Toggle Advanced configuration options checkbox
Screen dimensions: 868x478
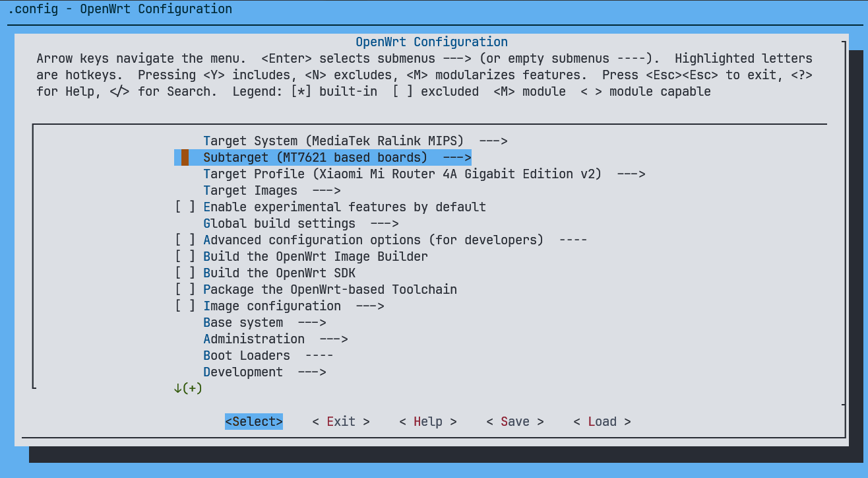click(x=185, y=240)
